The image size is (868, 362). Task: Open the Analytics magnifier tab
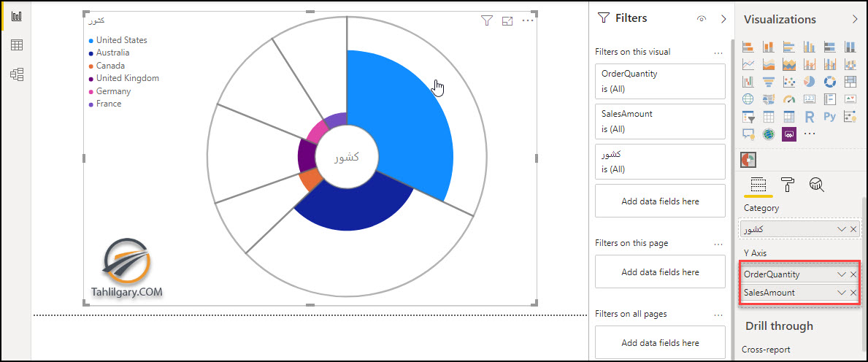click(x=816, y=185)
